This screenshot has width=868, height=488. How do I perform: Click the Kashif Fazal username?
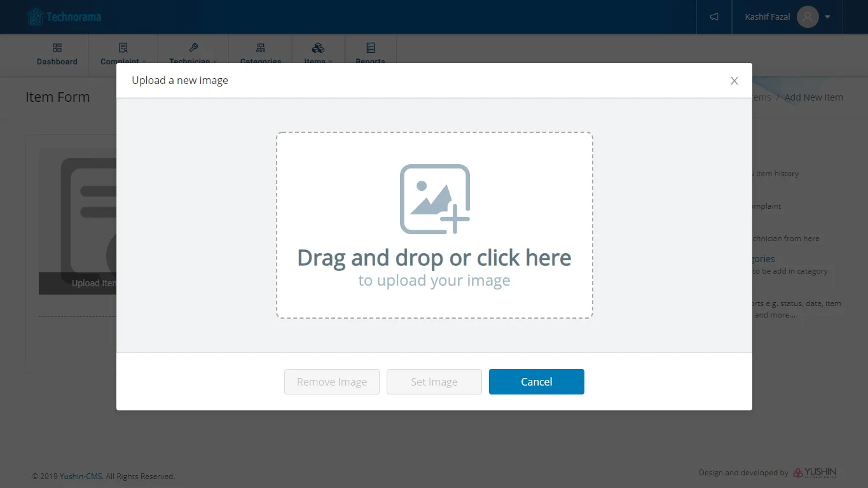tap(767, 17)
